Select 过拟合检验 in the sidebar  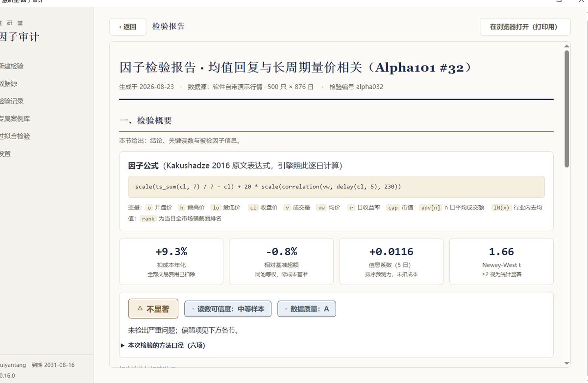click(15, 136)
